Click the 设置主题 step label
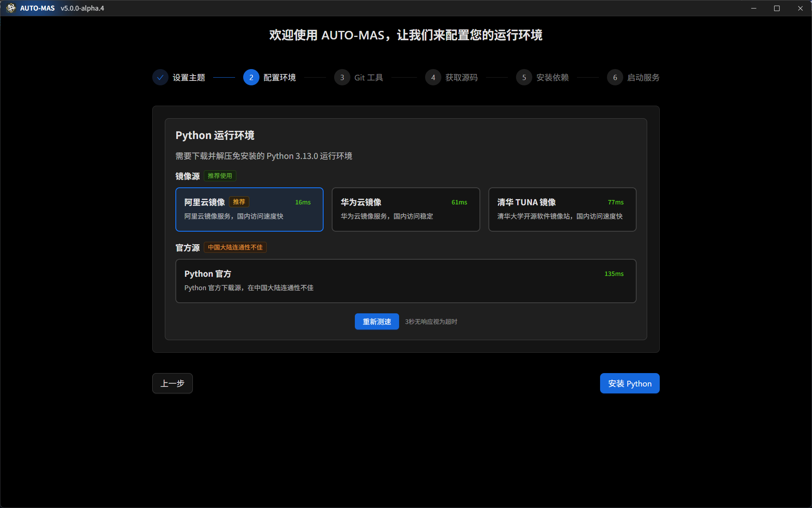The width and height of the screenshot is (812, 508). coord(189,78)
